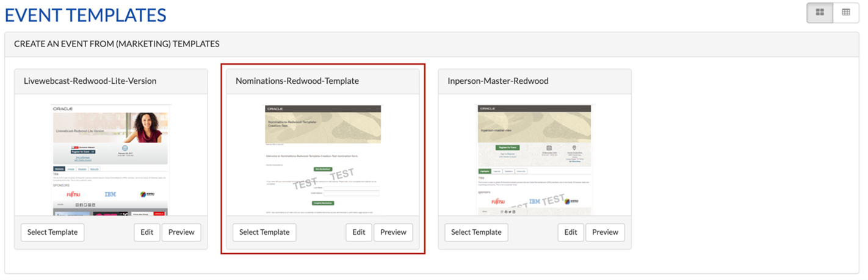This screenshot has height=280, width=868.
Task: Click the EVENT TEMPLATES page heading
Action: click(x=85, y=15)
